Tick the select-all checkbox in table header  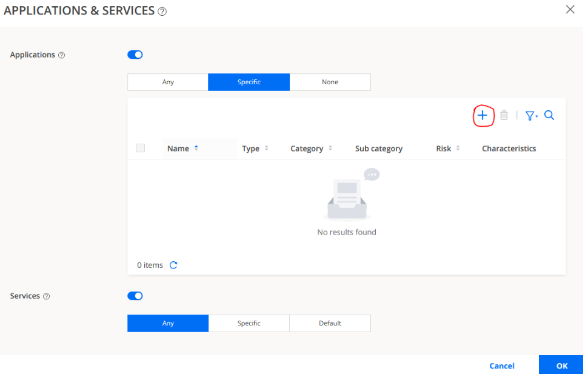pos(141,148)
